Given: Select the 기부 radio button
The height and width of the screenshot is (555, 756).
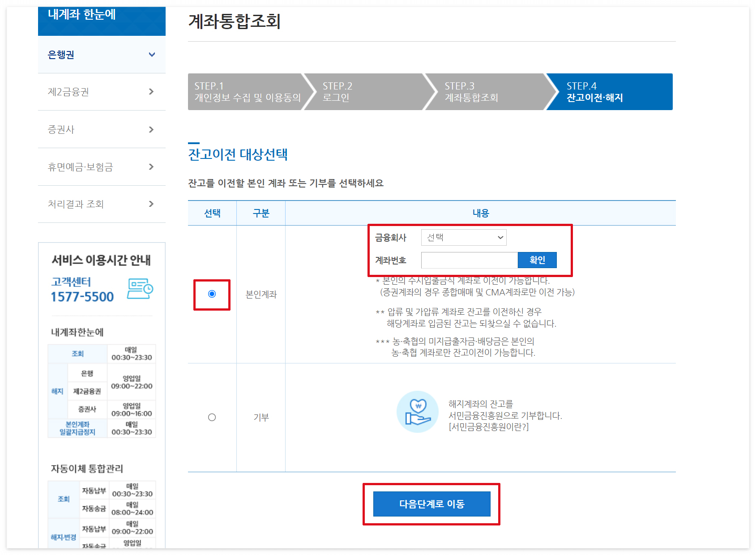Looking at the screenshot, I should tap(212, 417).
